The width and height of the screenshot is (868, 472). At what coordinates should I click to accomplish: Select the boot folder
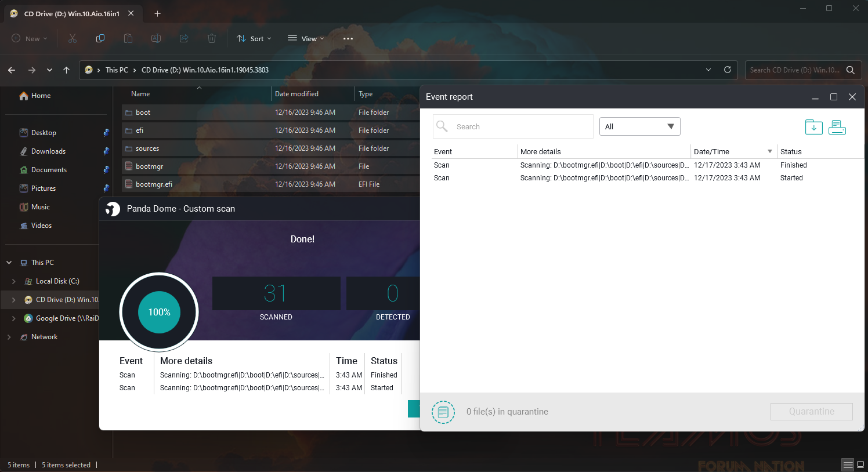pyautogui.click(x=270, y=112)
